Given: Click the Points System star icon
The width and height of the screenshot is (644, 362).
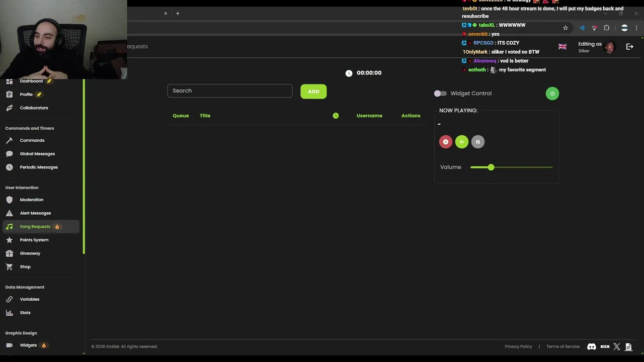Looking at the screenshot, I should coord(9,240).
